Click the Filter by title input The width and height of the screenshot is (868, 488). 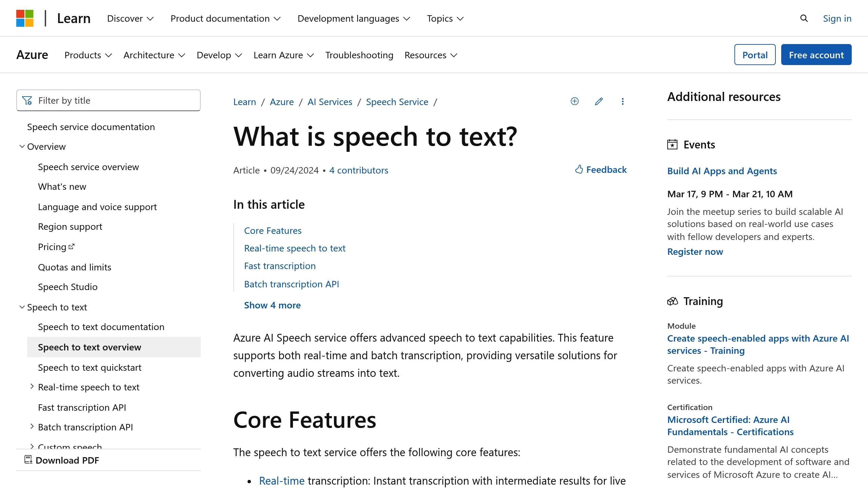[x=108, y=100]
